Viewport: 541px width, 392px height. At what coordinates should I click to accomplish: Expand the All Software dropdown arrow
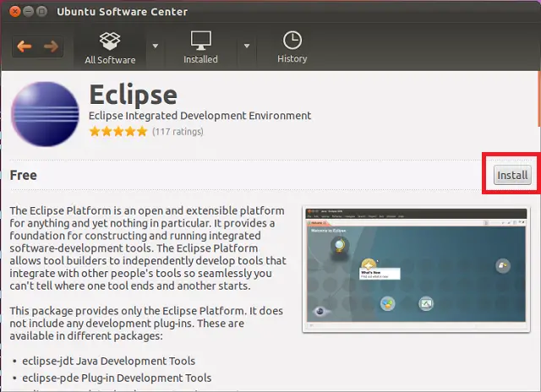(x=156, y=46)
